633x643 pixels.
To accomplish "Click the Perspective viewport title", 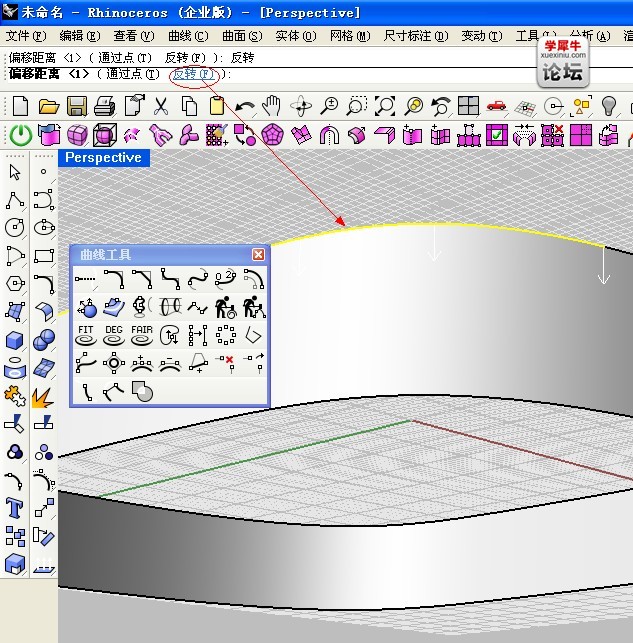I will pos(104,158).
